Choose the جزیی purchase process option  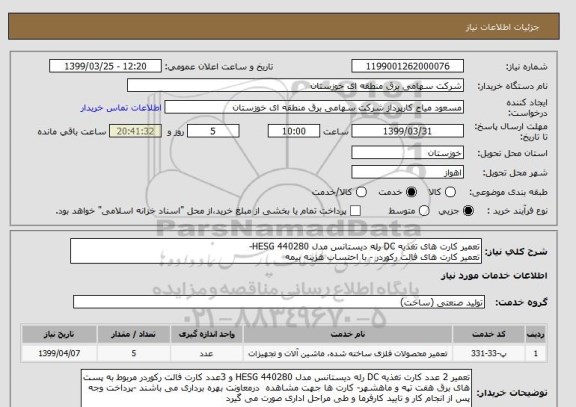pos(468,211)
